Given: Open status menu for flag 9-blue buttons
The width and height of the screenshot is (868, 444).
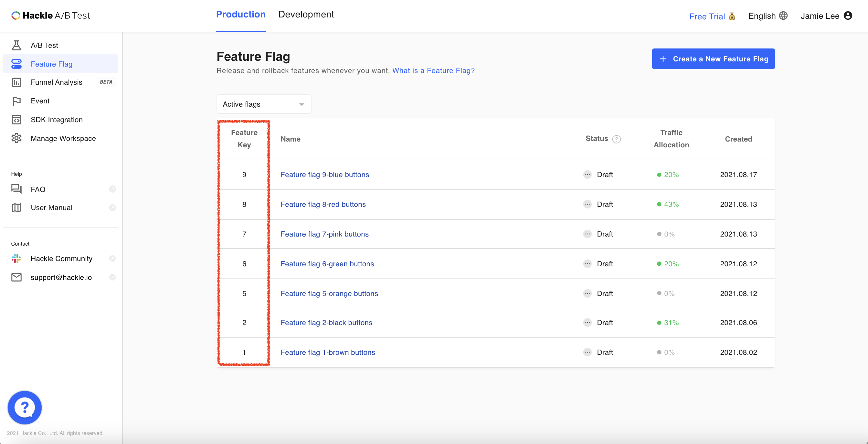Looking at the screenshot, I should [x=587, y=174].
